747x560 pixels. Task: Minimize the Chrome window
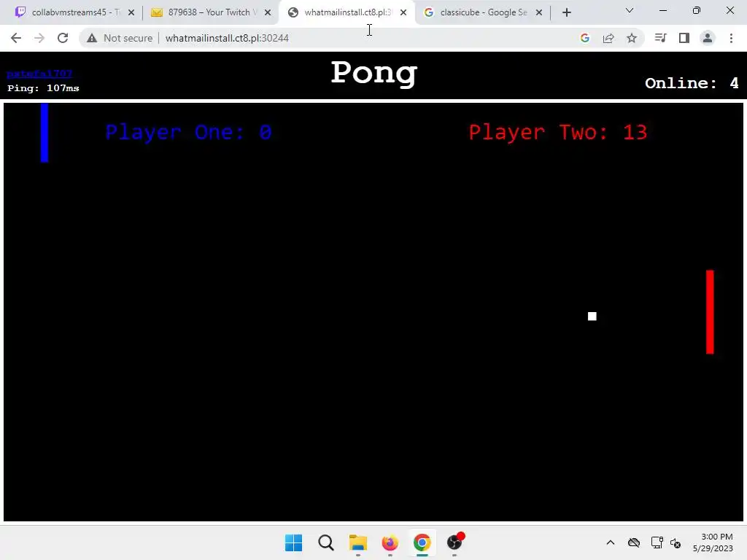[662, 10]
